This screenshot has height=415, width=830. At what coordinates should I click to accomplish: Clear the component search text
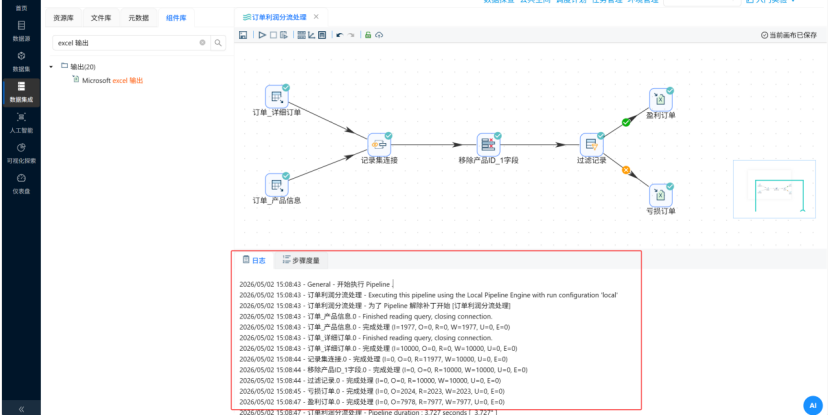(202, 42)
